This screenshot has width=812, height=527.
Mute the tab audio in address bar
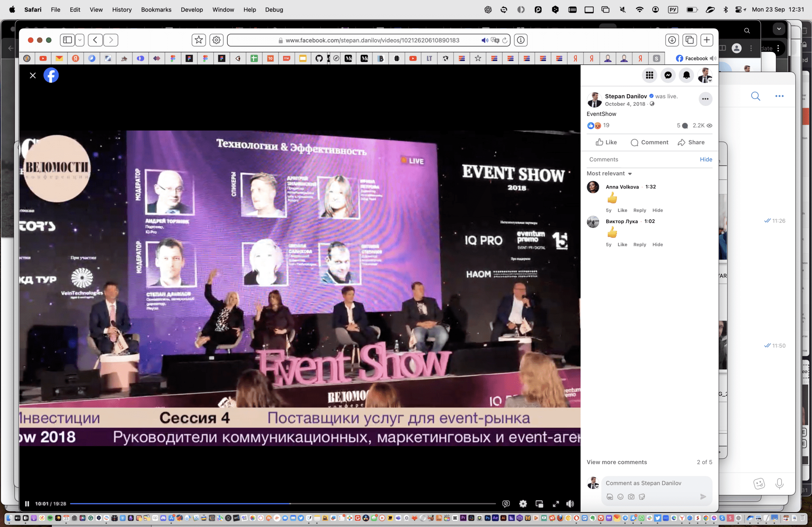(x=484, y=40)
